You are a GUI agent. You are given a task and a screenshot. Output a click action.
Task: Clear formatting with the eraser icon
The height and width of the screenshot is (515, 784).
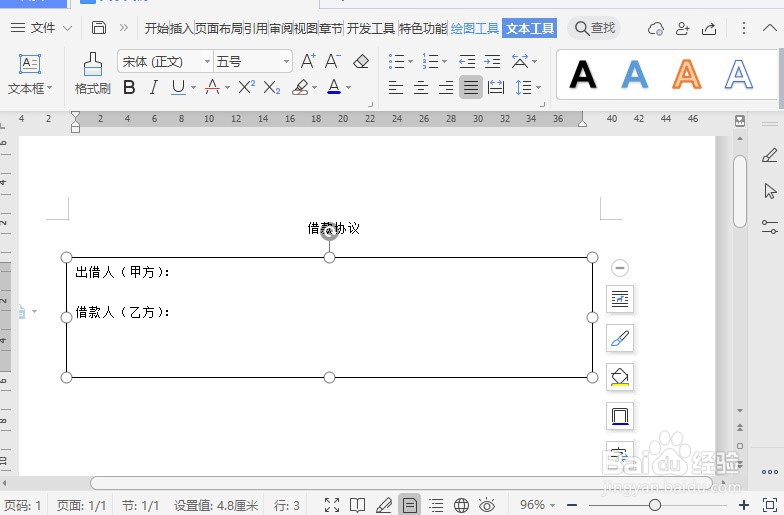tap(360, 62)
